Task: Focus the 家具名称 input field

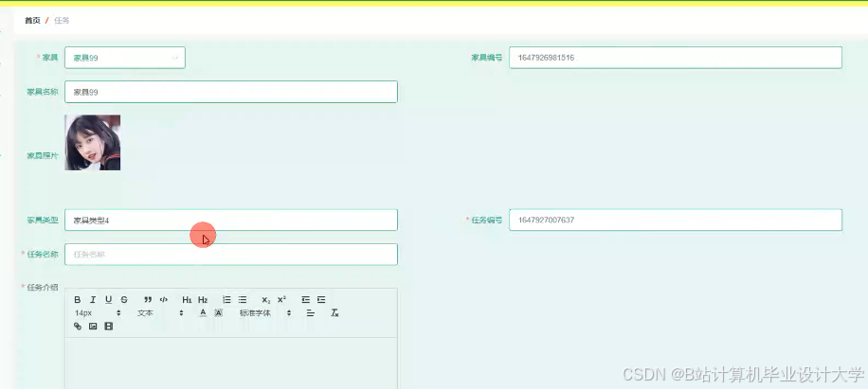Action: coord(231,92)
